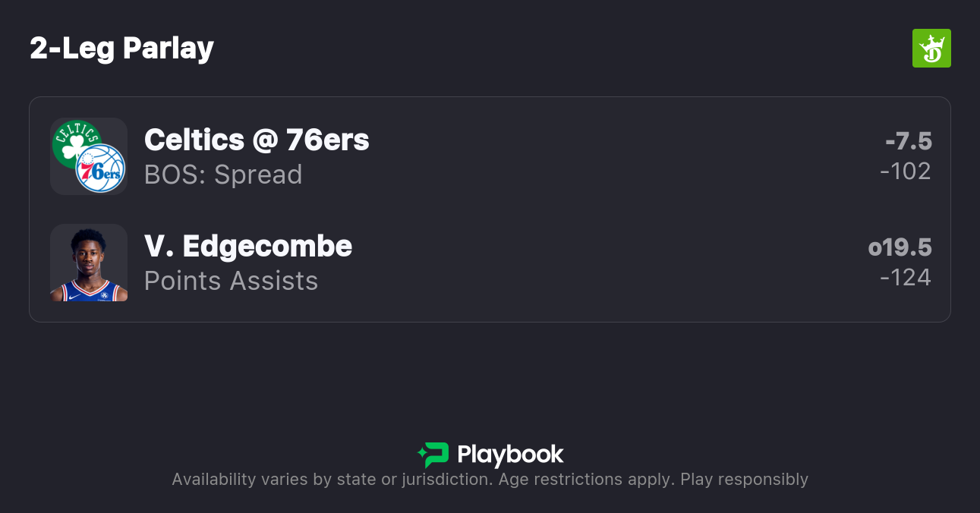Select the word Celtics in matchup title
Image resolution: width=980 pixels, height=513 pixels.
194,140
